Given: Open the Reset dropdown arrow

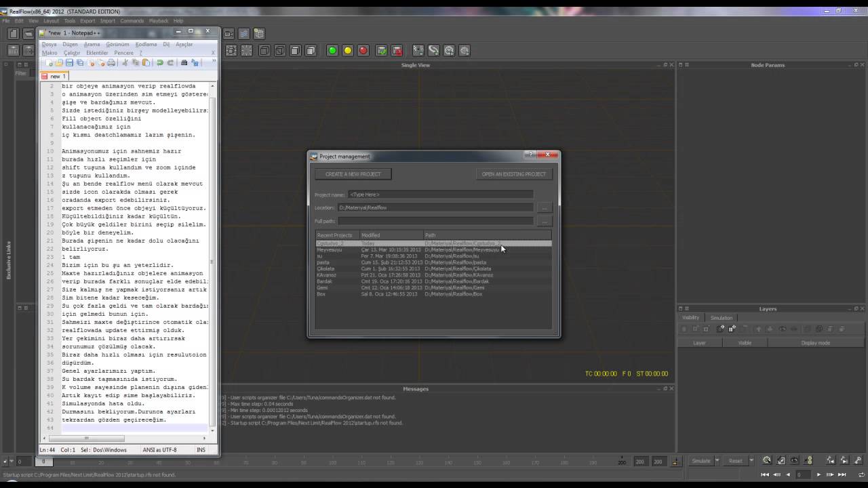Looking at the screenshot, I should coord(751,461).
